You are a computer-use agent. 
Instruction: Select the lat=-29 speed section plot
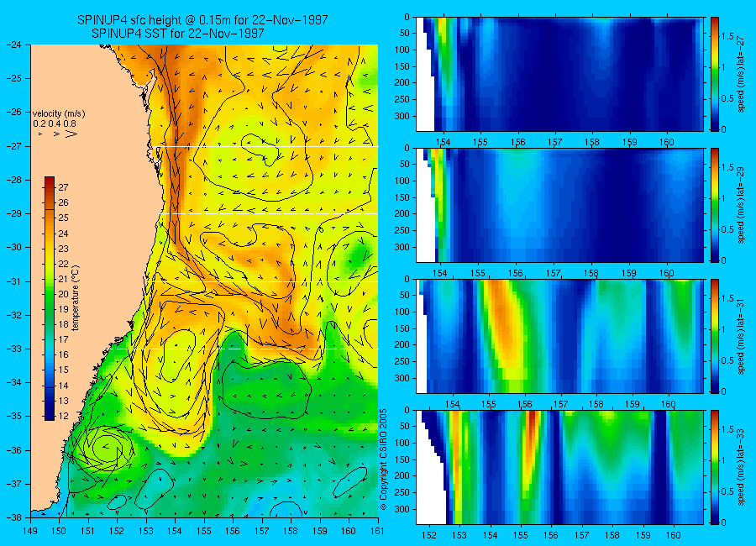pos(559,205)
